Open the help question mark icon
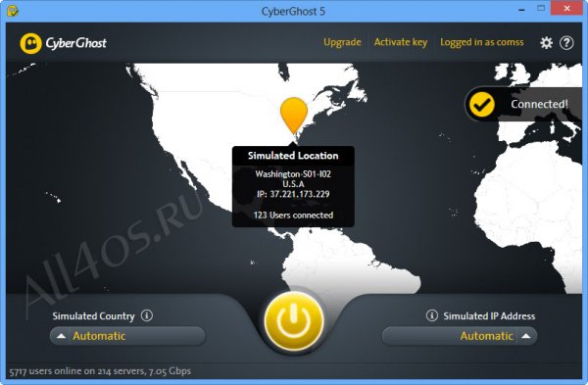Viewport: 588px width, 385px height. point(566,43)
